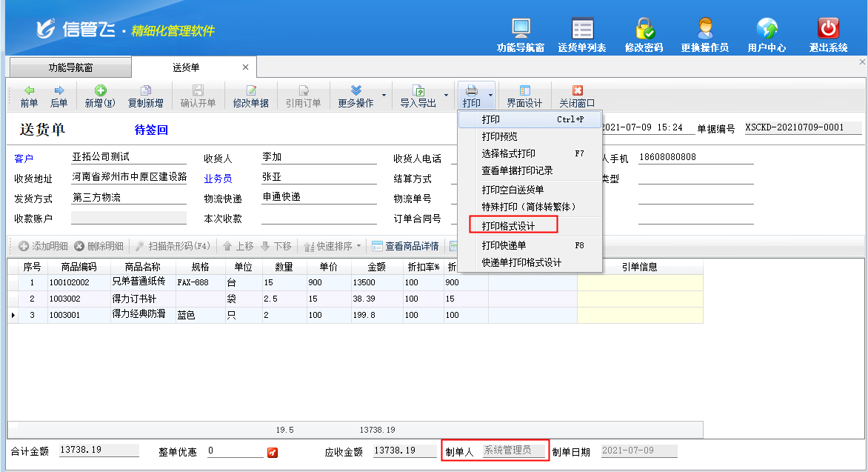Open 送货单列表 from the top bar
Screen dimensions: 868x472
click(x=582, y=29)
